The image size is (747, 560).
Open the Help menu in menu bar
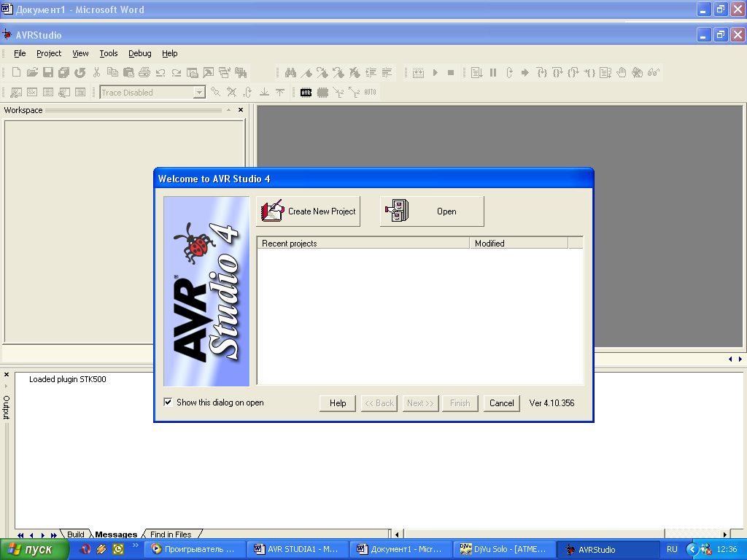169,53
